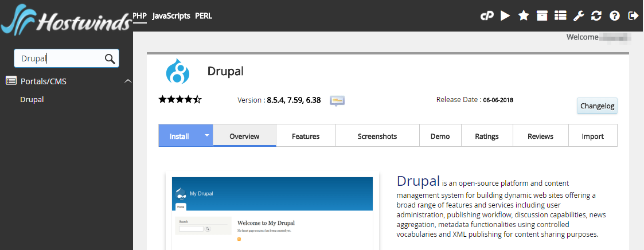Click the large Drupal word in description
Viewport: 644px width, 250px height.
point(419,181)
